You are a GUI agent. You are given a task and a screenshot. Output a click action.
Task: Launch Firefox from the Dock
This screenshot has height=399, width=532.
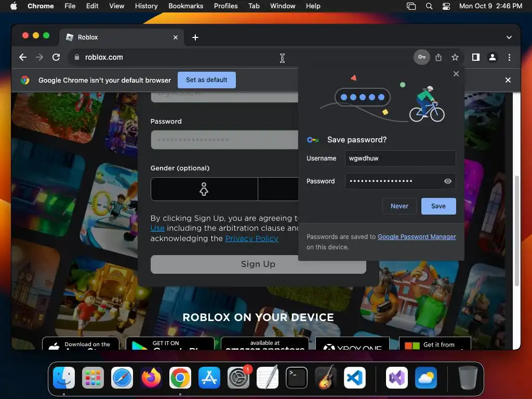click(x=151, y=378)
